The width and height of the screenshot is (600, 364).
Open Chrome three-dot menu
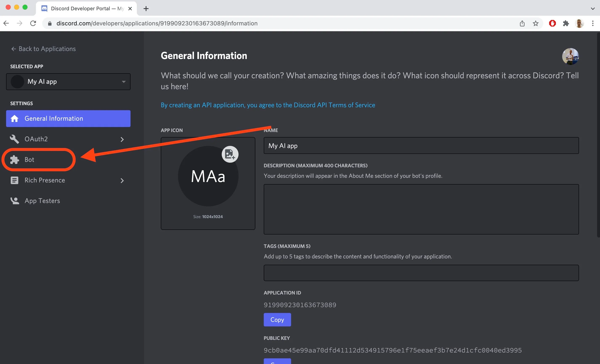pos(593,23)
